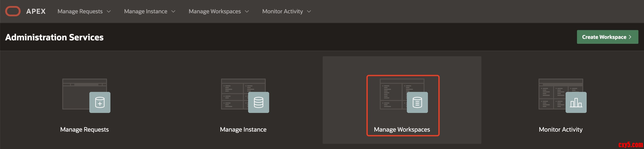The width and height of the screenshot is (644, 149).
Task: Open the Manage Workspaces menu in navigation bar
Action: [x=215, y=11]
